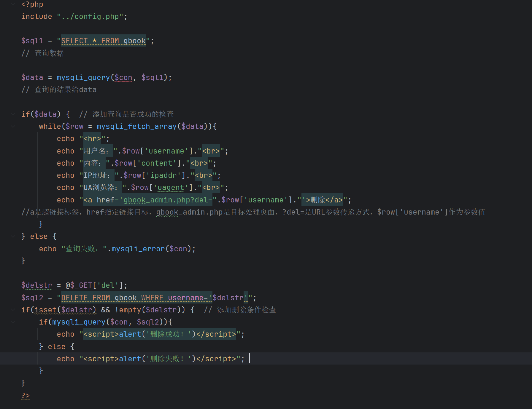This screenshot has height=409, width=532.
Task: Click "$delstr" at the start of the $_GET line
Action: 36,285
